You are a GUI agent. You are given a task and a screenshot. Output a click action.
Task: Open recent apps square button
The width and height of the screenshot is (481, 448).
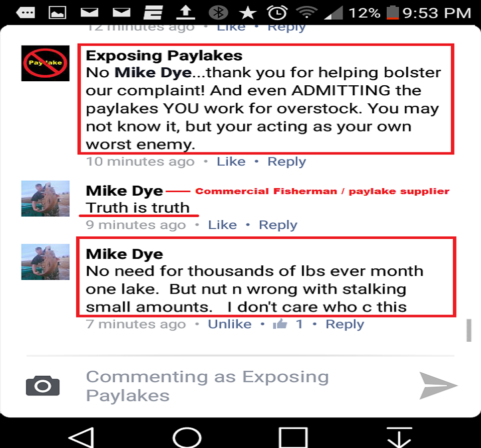point(293,437)
